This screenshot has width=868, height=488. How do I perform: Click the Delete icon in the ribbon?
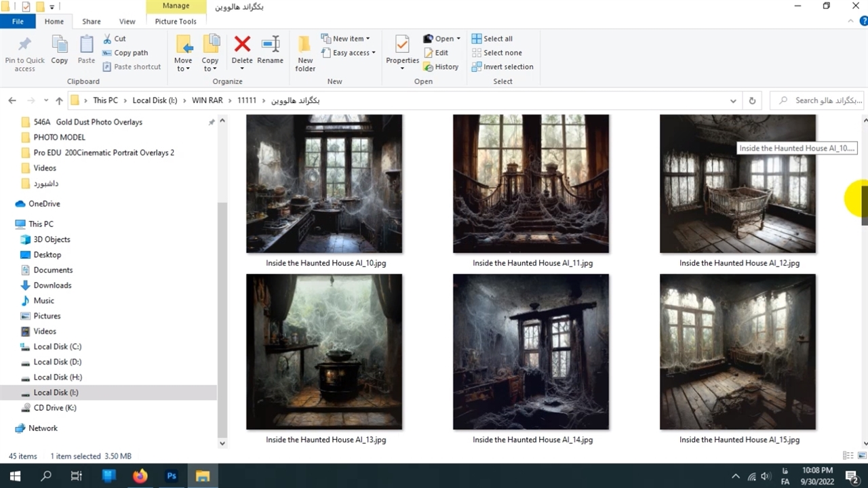click(x=242, y=46)
